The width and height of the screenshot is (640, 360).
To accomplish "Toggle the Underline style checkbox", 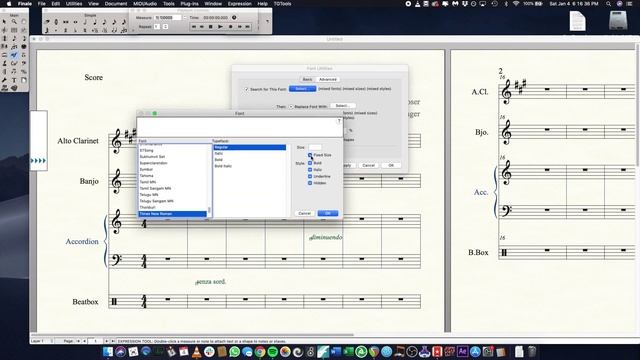I will (x=310, y=176).
